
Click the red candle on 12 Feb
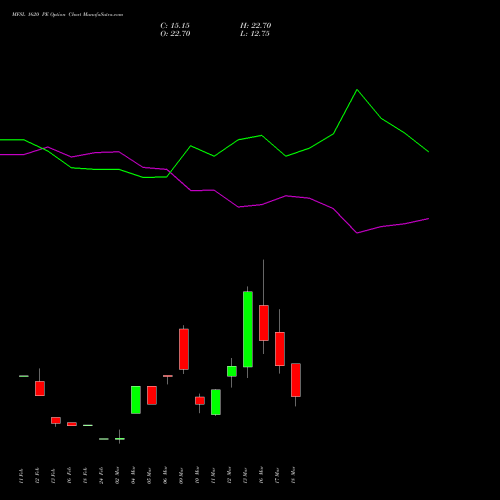40,389
